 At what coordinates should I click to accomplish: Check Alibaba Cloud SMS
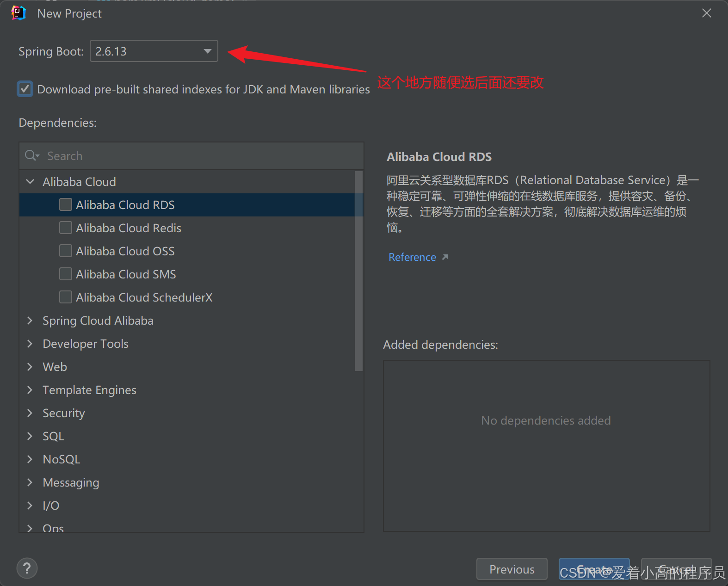coord(66,274)
